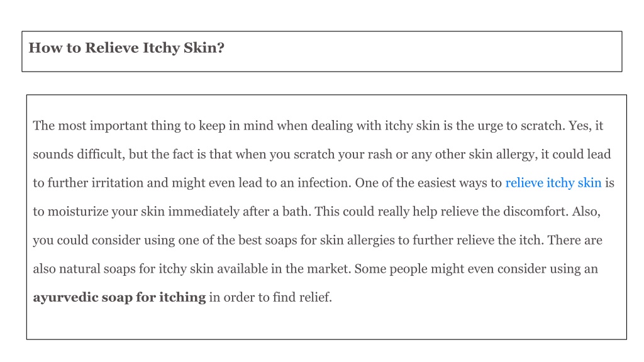Click 'The most important thing' opening words

point(106,126)
